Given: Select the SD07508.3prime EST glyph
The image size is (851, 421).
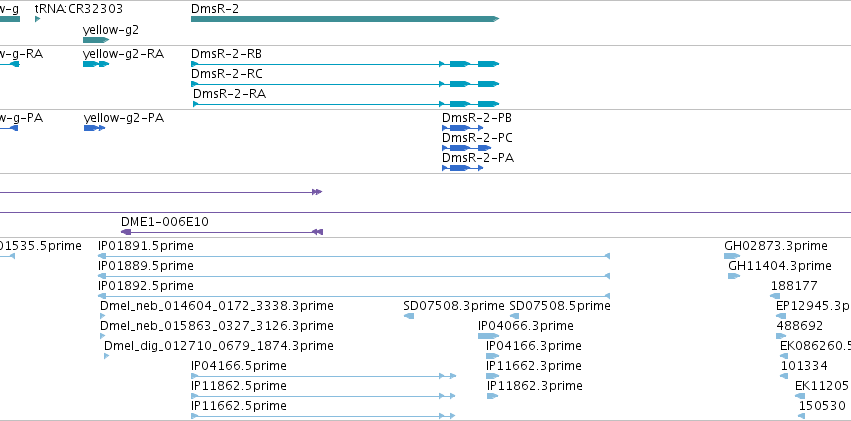Looking at the screenshot, I should (x=409, y=316).
